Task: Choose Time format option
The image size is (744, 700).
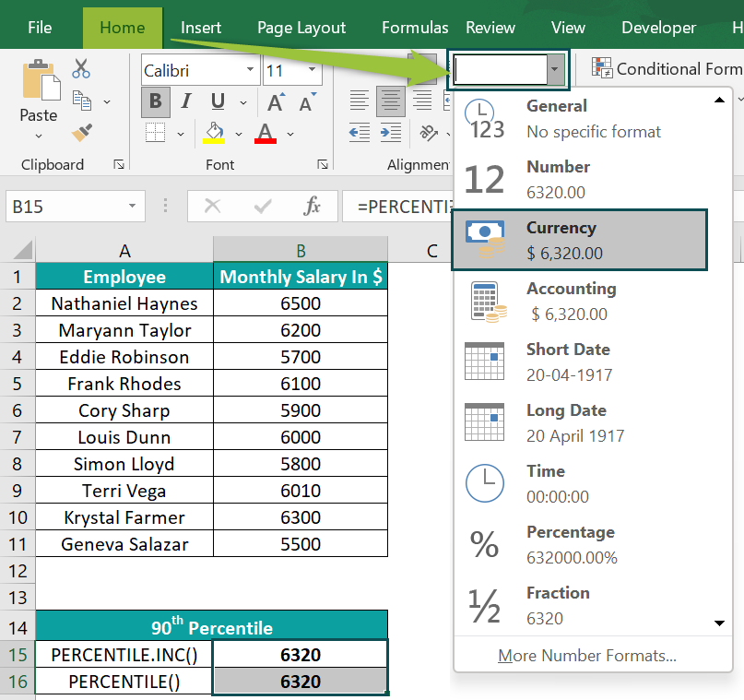Action: click(580, 483)
